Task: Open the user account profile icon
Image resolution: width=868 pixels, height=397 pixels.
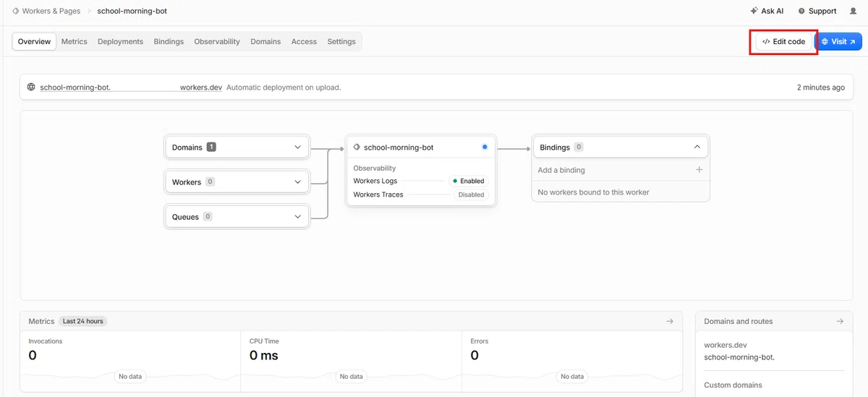Action: click(x=853, y=11)
